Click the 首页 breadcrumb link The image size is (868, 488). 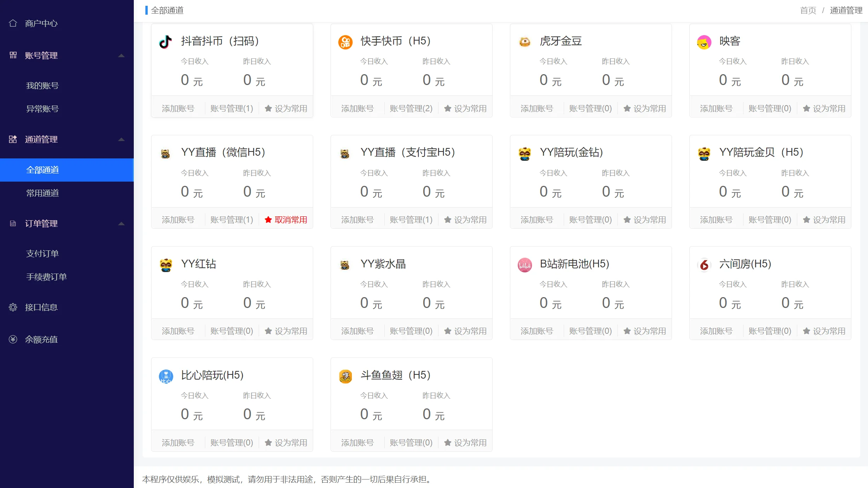point(808,10)
